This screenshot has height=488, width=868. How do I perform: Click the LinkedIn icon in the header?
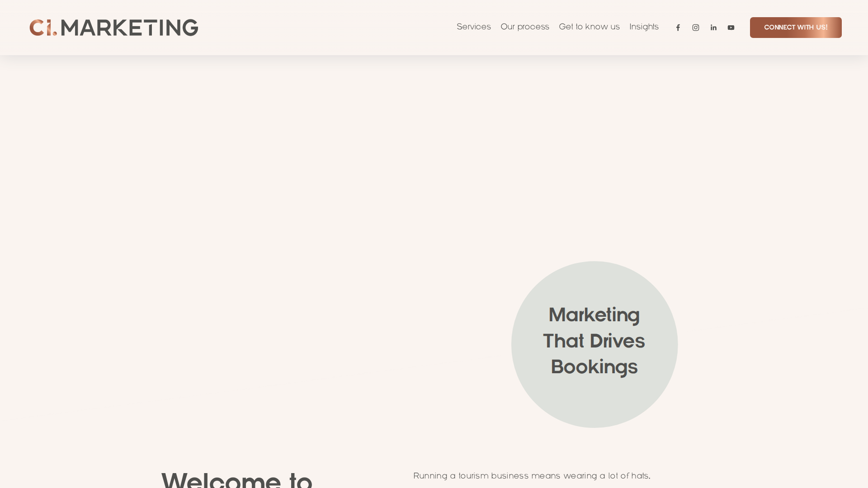[713, 27]
